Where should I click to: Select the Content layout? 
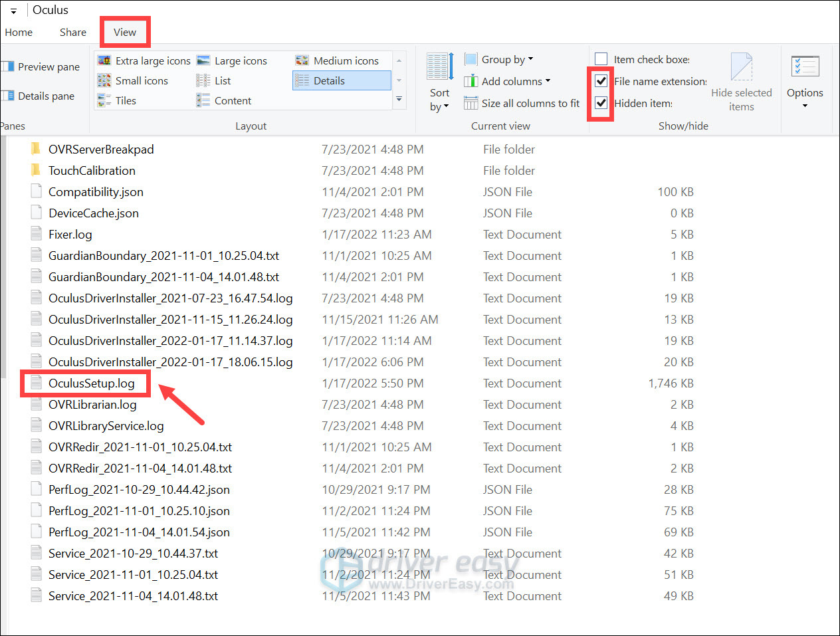click(x=224, y=100)
